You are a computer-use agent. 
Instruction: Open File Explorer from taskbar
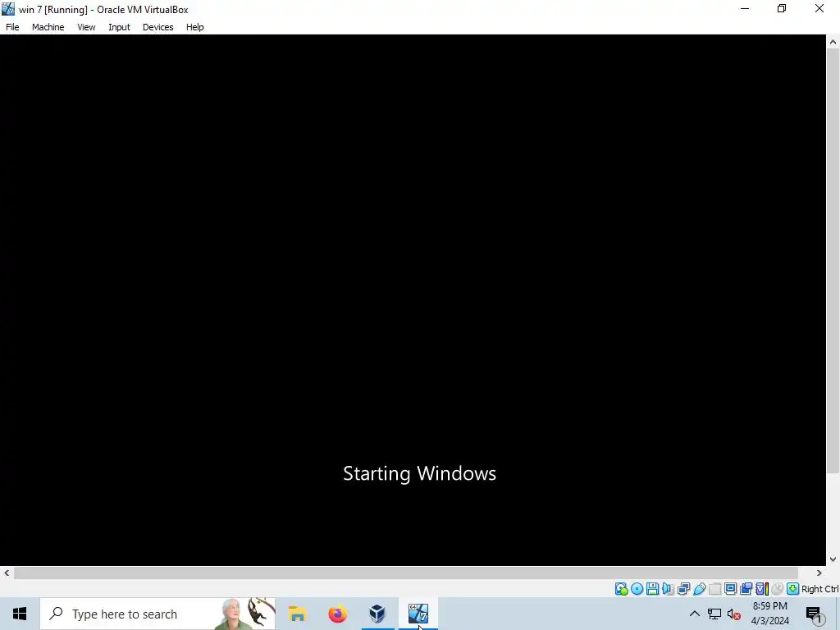(297, 614)
